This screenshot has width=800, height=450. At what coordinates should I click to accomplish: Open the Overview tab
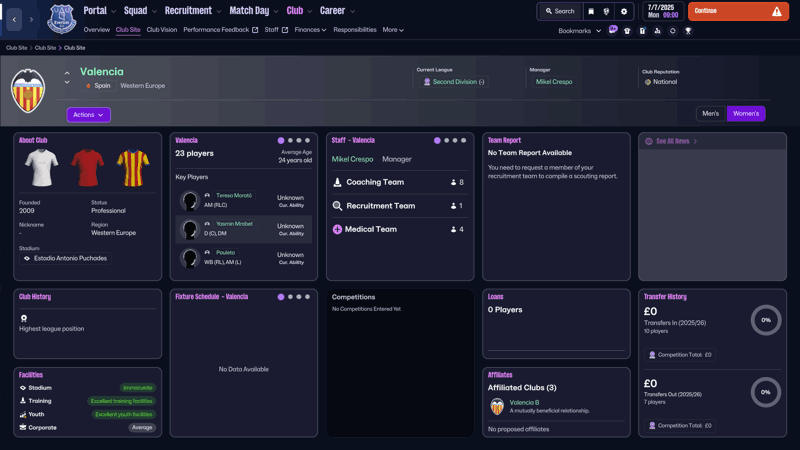(96, 30)
